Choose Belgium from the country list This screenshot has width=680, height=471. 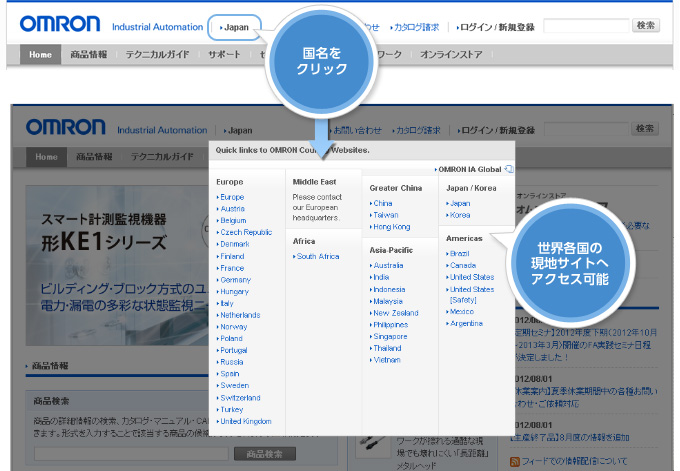pos(232,221)
